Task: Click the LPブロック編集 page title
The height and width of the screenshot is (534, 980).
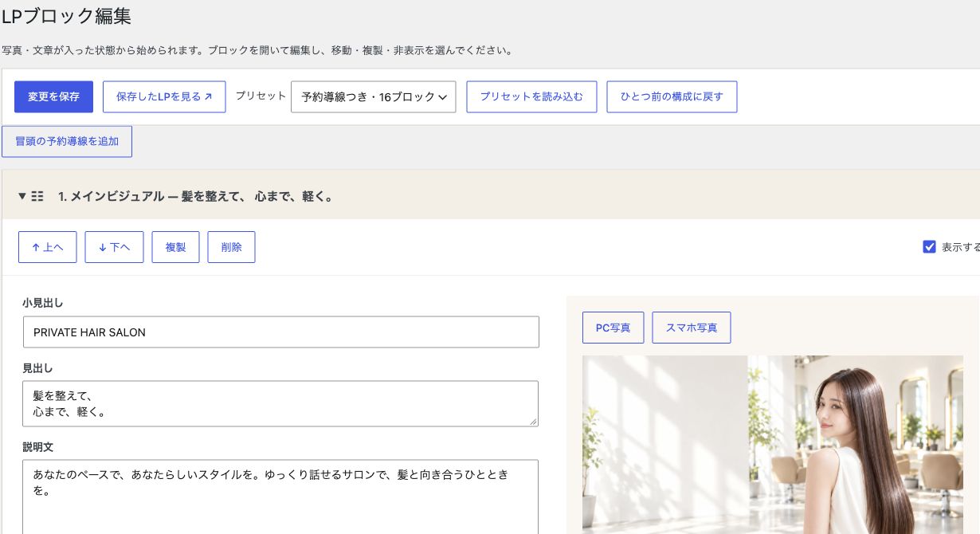Action: click(x=66, y=15)
